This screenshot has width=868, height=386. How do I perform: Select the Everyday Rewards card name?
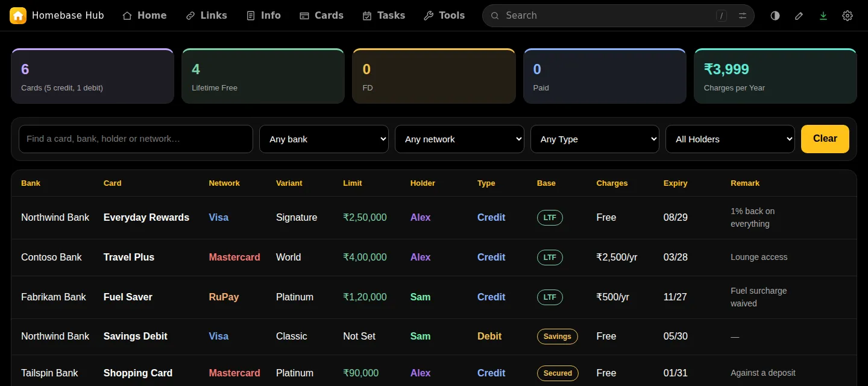[x=146, y=218]
